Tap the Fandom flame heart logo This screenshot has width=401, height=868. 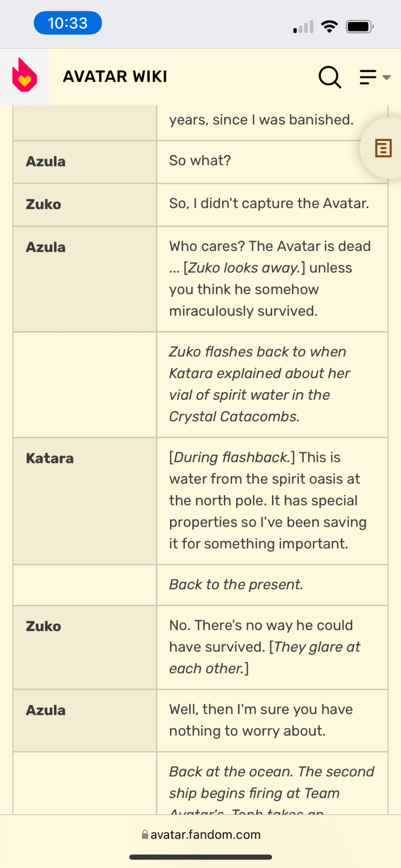(24, 75)
